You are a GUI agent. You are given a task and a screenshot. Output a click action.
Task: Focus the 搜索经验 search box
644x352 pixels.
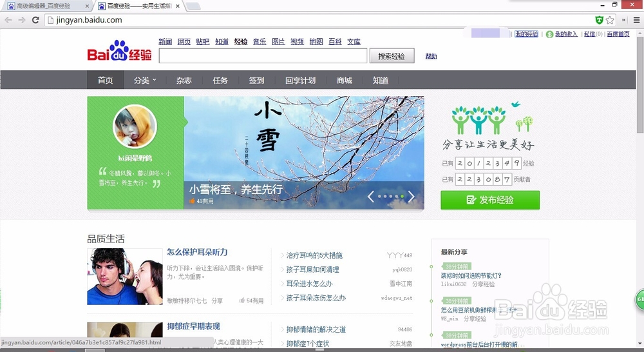263,55
